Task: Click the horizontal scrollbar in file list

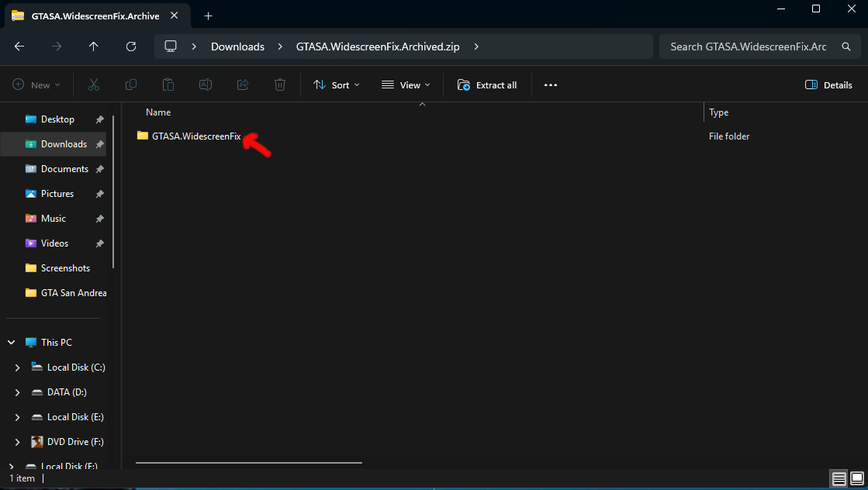Action: [x=248, y=463]
